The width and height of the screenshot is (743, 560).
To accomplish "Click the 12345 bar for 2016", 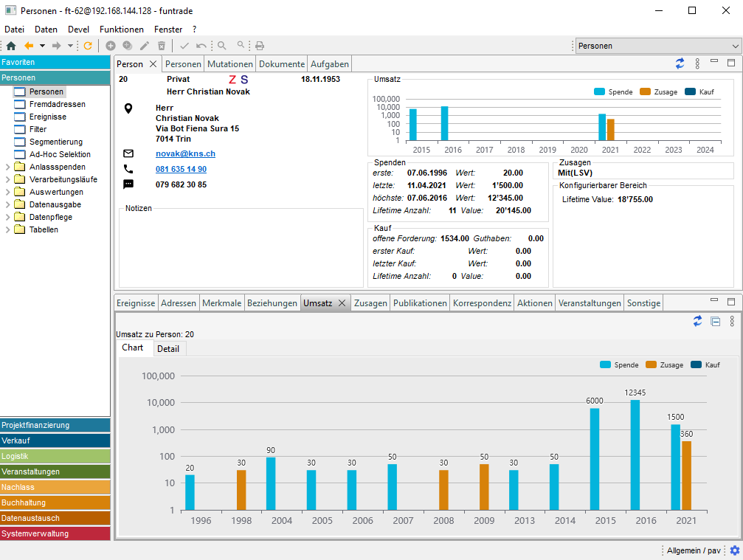I will click(635, 454).
